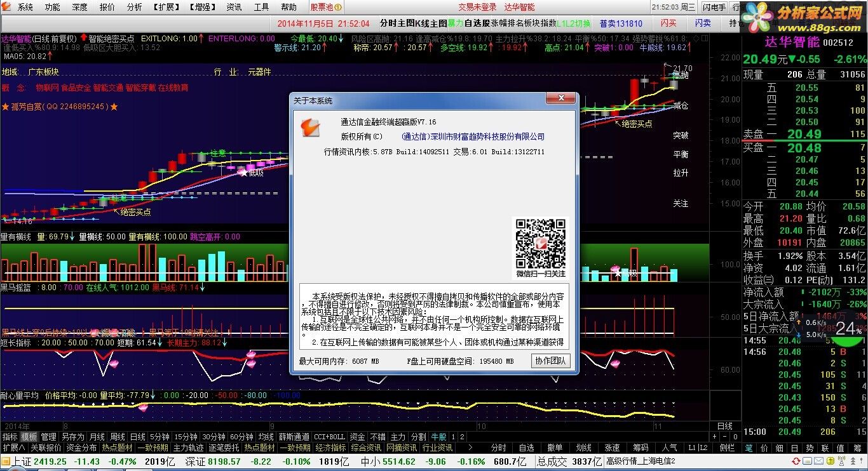Open the 资讯 menu
This screenshot has height=471, width=868.
pos(234,8)
